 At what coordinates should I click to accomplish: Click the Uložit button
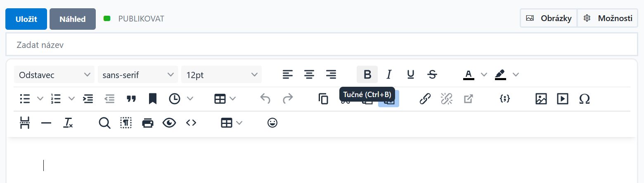[26, 19]
